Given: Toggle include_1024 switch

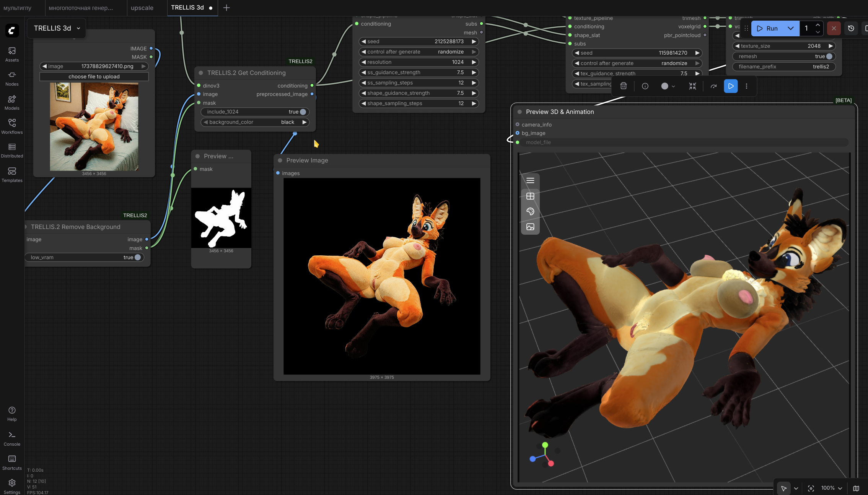Looking at the screenshot, I should [x=303, y=112].
